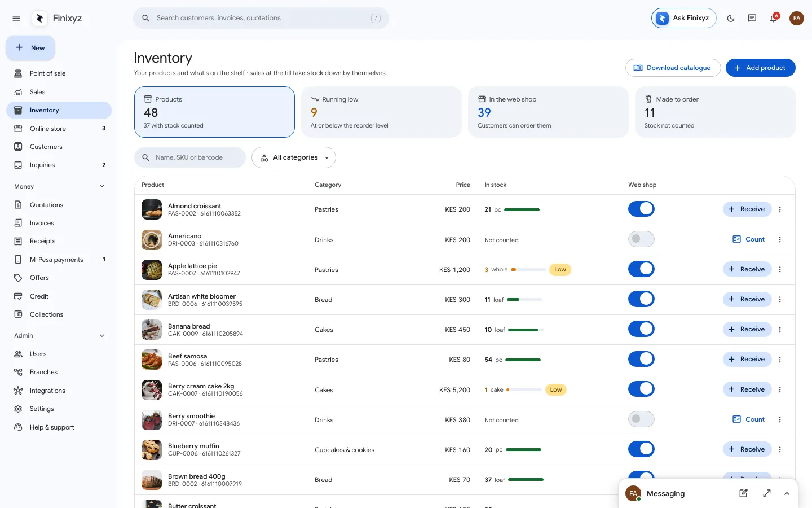Open more options for Banana bread
The width and height of the screenshot is (812, 508).
pyautogui.click(x=780, y=330)
